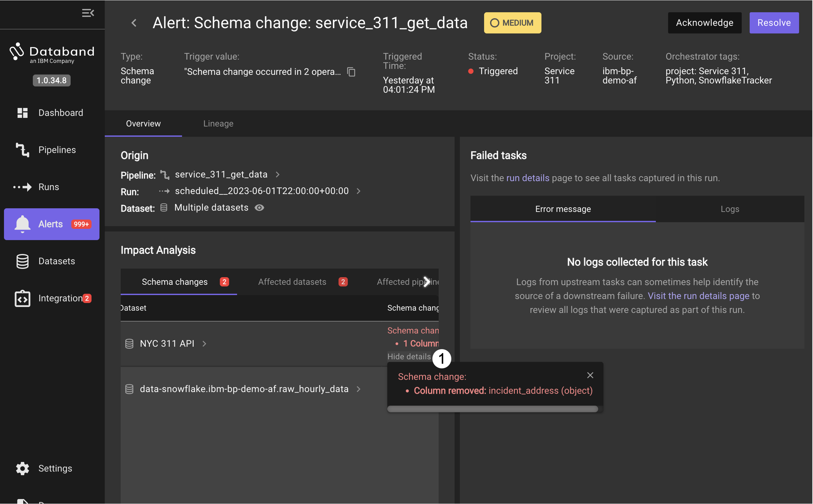
Task: Hide details of NYC 311 API schema change
Action: pyautogui.click(x=409, y=356)
